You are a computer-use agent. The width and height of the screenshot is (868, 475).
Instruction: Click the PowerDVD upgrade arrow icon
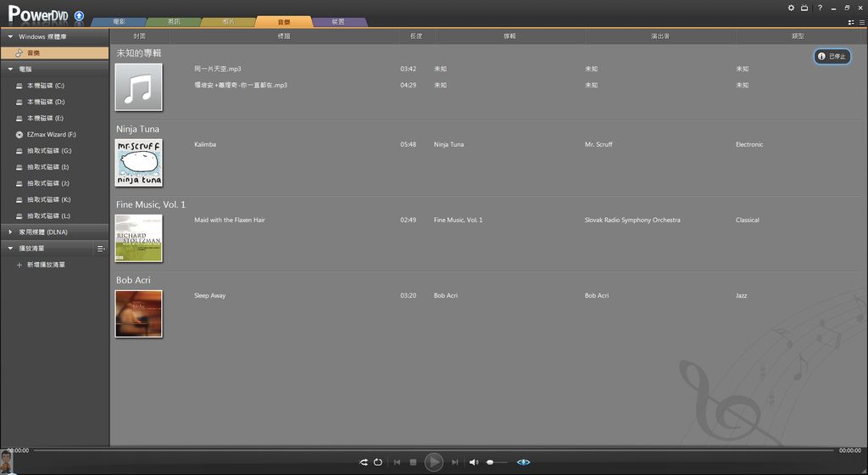pyautogui.click(x=79, y=15)
